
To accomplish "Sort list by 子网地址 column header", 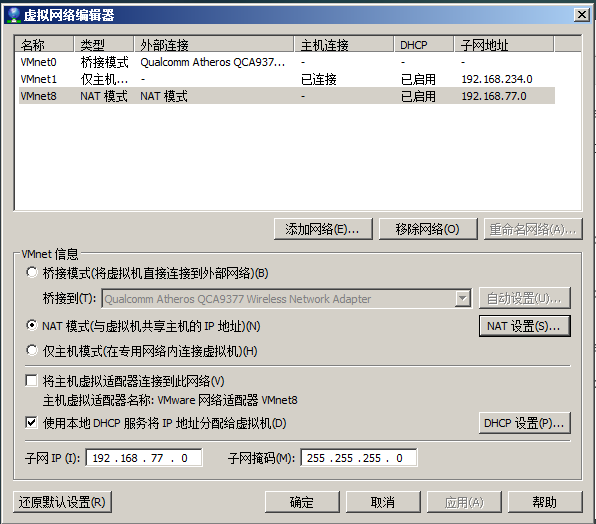I will click(504, 45).
